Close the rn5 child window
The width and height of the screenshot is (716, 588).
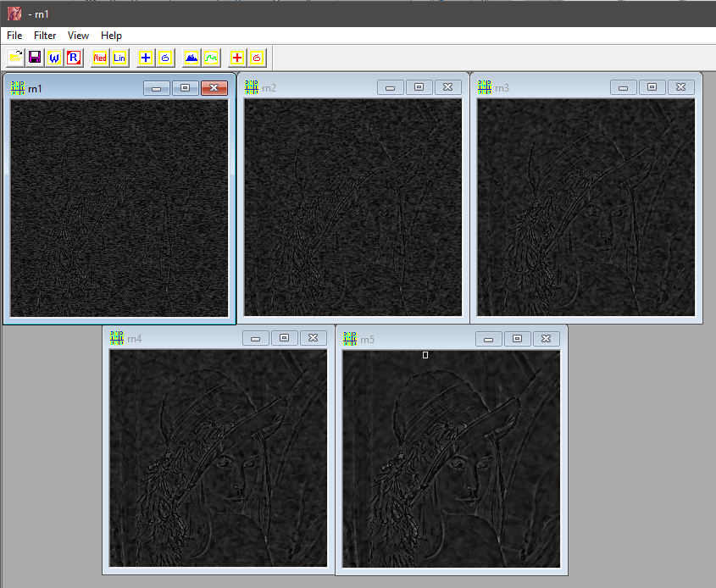point(546,339)
